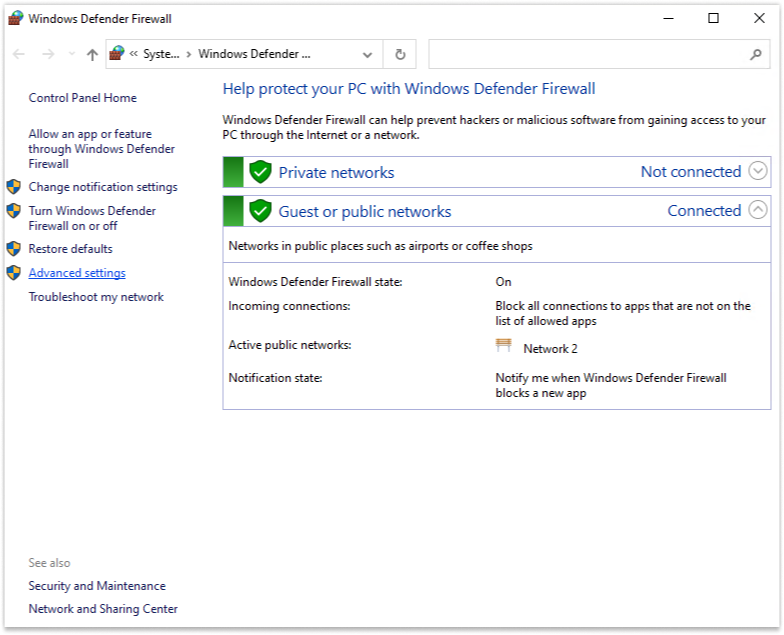Click the search magnifier icon
The image size is (784, 635).
click(756, 54)
